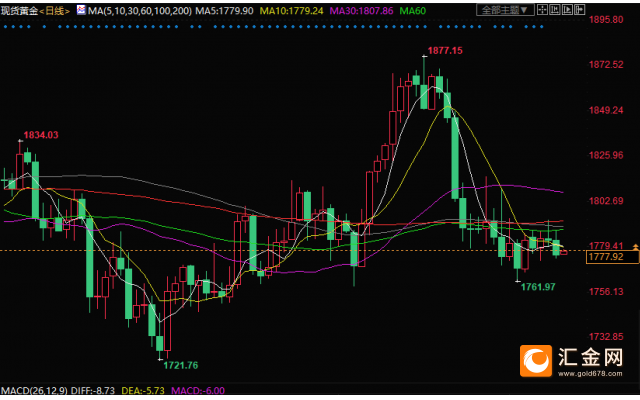The image size is (640, 400).
Task: Select the MA30:1807.86 value
Action: point(361,11)
